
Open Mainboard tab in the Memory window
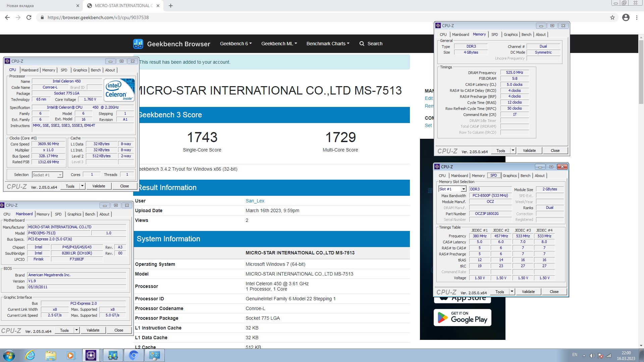click(461, 35)
